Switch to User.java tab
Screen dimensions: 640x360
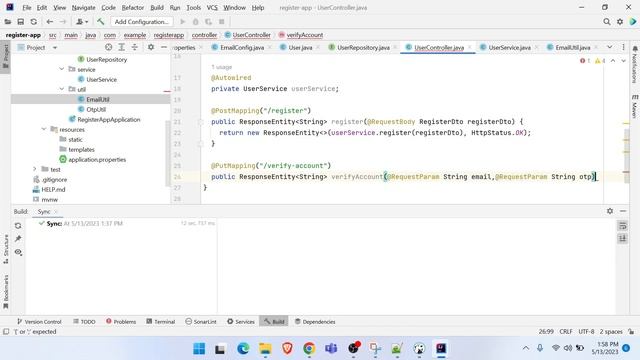point(300,48)
